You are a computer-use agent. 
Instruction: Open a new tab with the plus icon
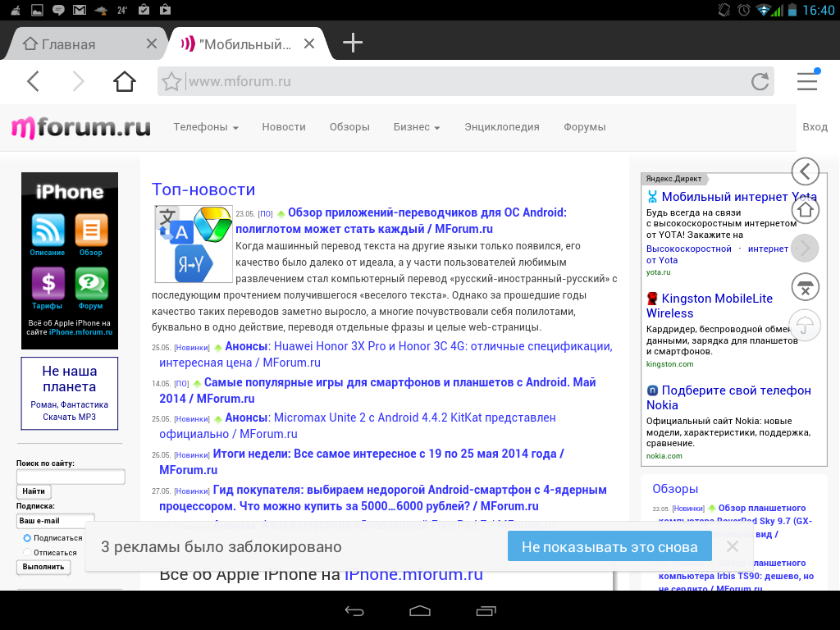pyautogui.click(x=353, y=43)
